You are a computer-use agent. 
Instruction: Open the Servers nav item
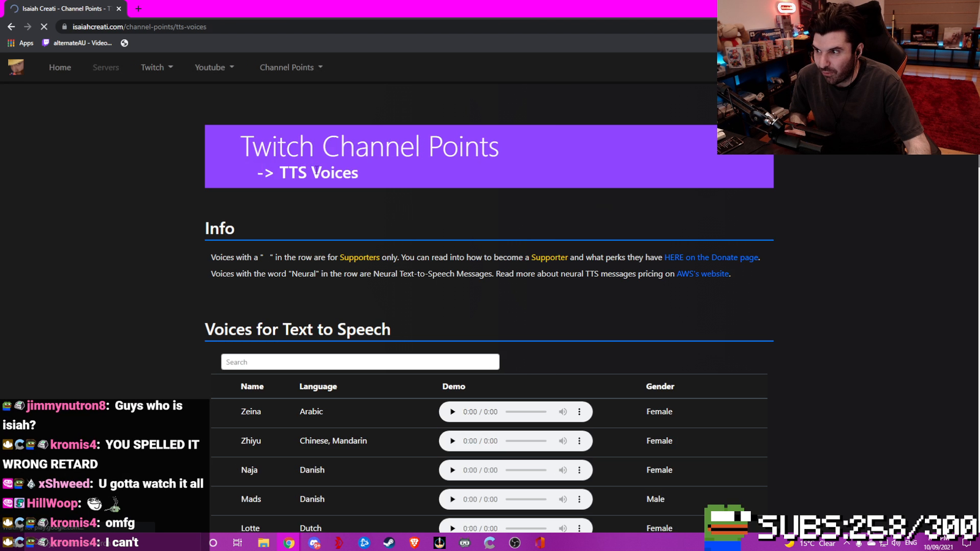tap(106, 67)
